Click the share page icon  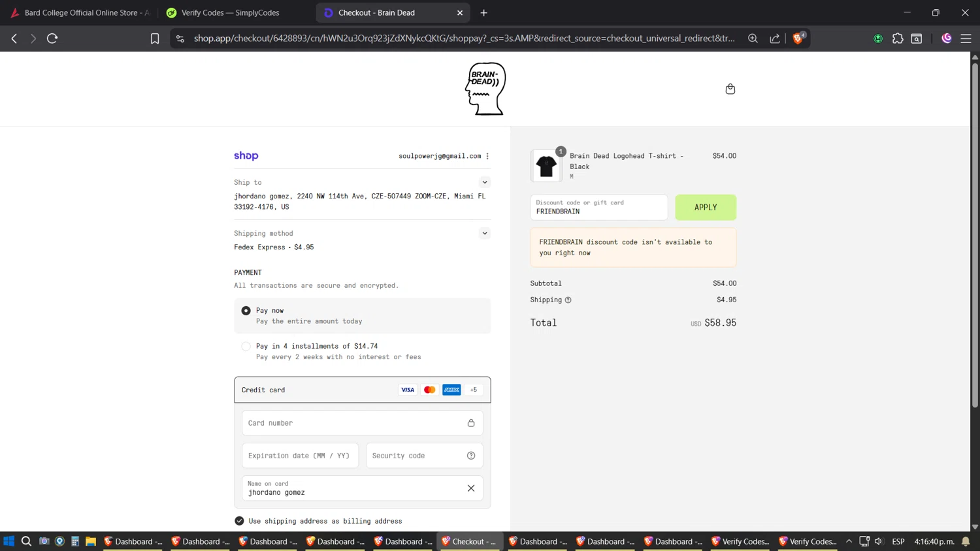click(775, 39)
